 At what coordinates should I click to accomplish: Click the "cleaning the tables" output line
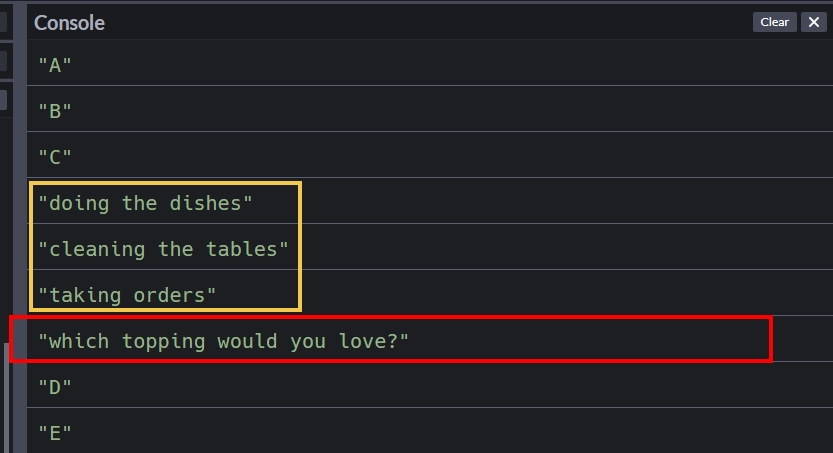tap(163, 249)
